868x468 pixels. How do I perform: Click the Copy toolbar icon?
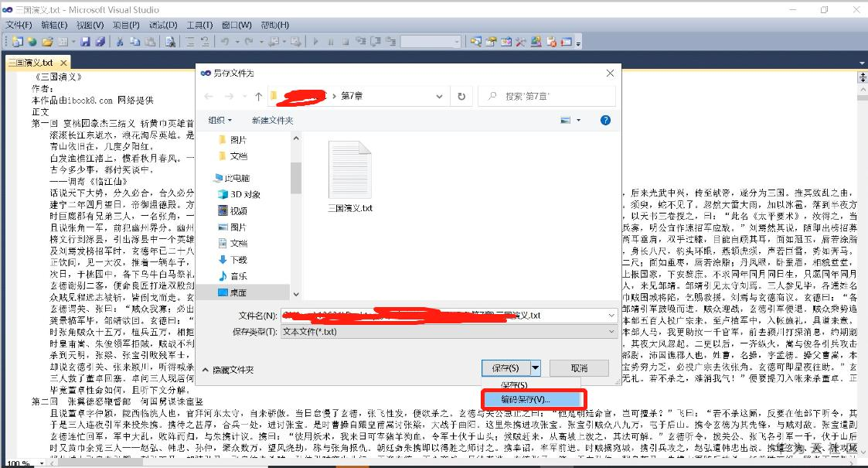tap(135, 42)
